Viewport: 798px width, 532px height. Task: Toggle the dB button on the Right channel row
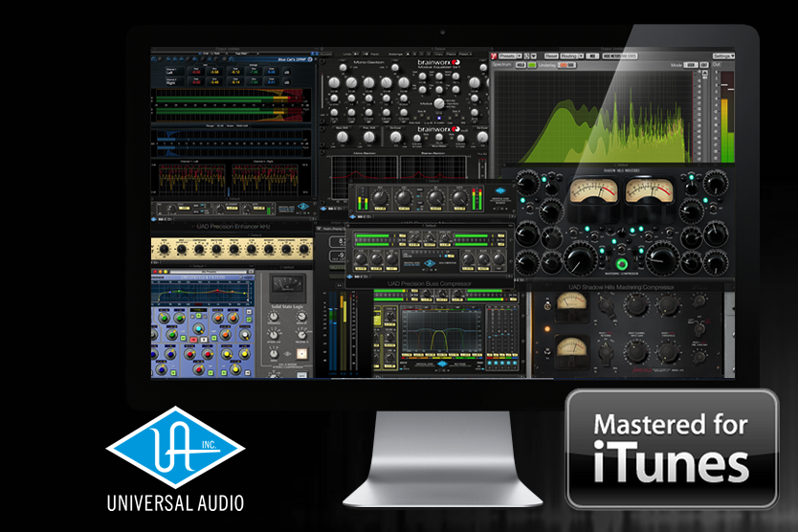[288, 81]
